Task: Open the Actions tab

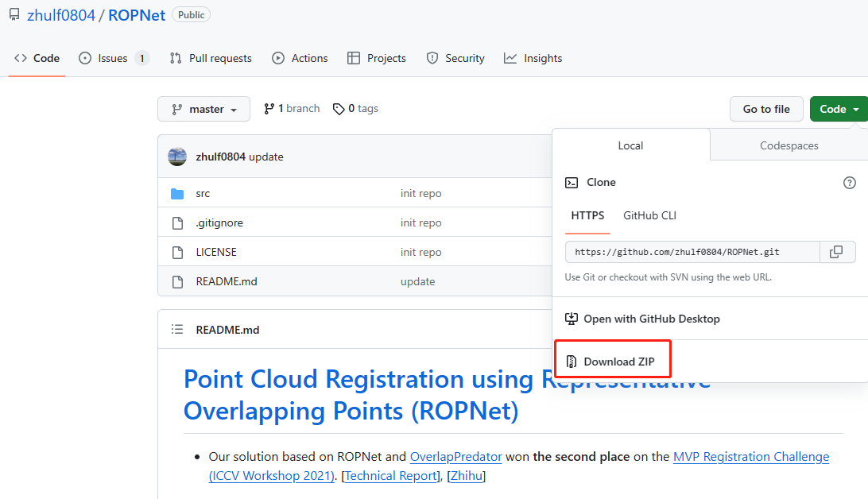Action: coord(300,58)
